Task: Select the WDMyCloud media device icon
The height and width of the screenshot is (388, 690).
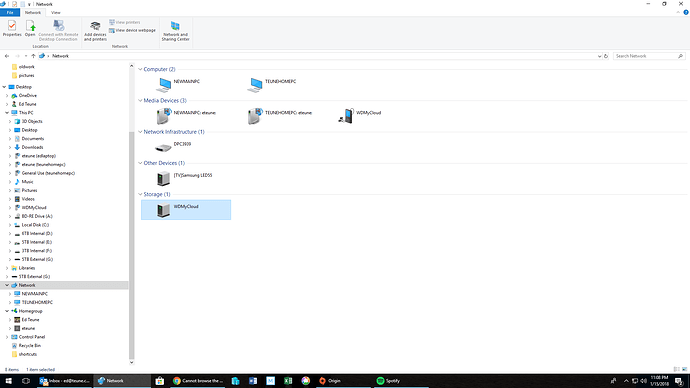Action: click(x=346, y=116)
